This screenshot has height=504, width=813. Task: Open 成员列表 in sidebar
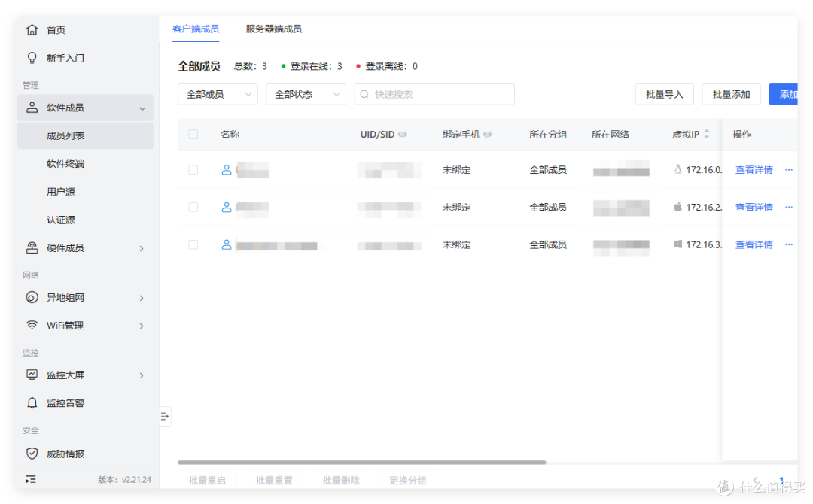86,135
